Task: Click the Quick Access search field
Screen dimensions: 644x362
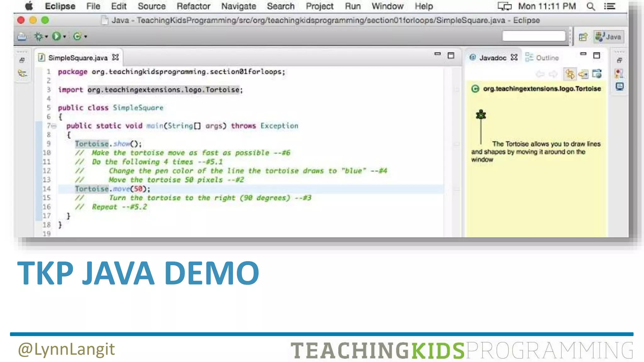Action: pos(534,36)
